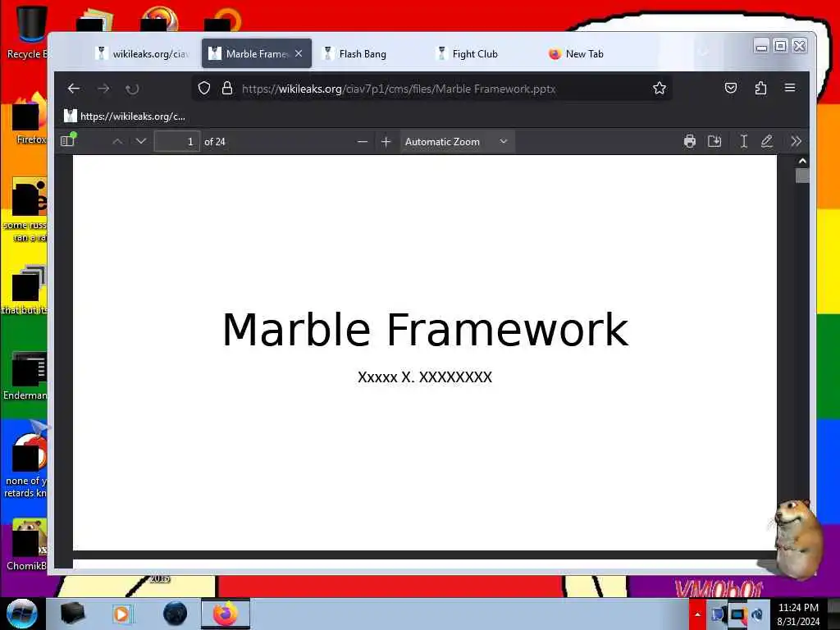Select the Marble Framework tab
The height and width of the screenshot is (630, 840).
click(257, 53)
